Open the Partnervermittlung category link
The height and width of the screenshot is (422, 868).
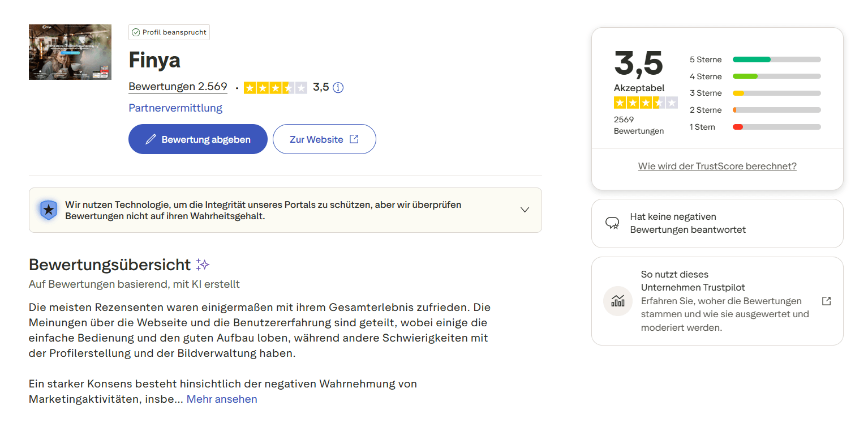[175, 108]
